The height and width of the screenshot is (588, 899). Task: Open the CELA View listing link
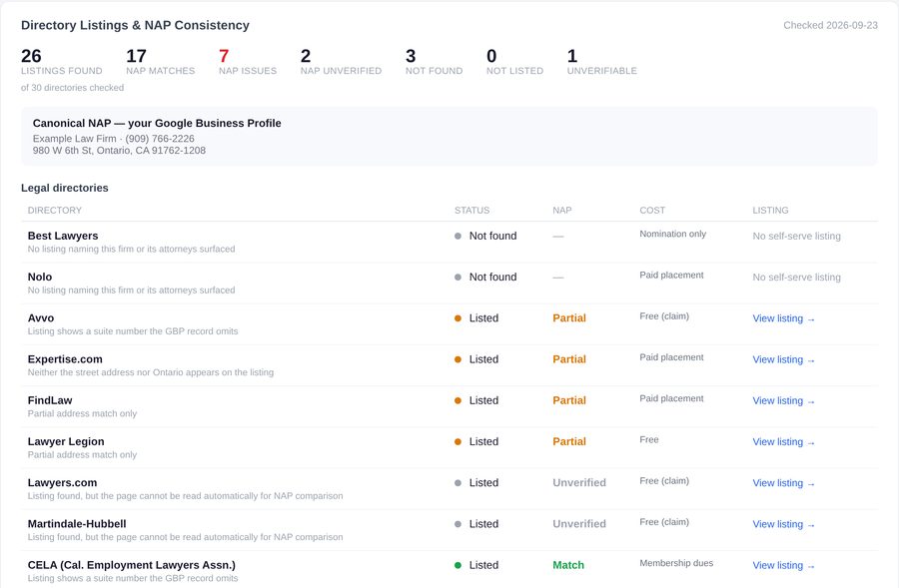click(783, 566)
